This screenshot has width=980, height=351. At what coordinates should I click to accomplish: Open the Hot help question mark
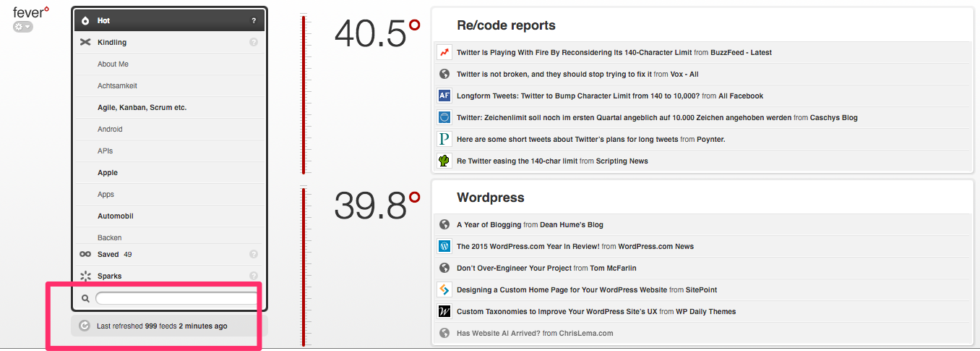[254, 21]
